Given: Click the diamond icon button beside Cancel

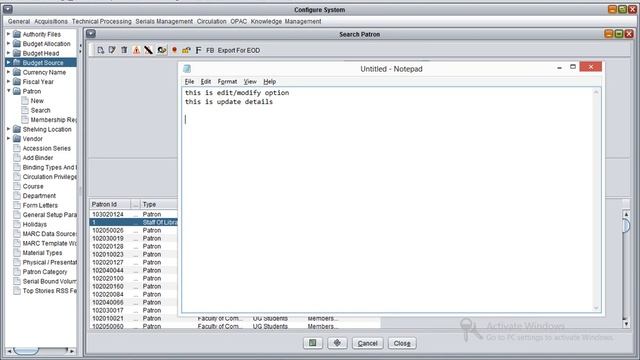Looking at the screenshot, I should point(337,343).
